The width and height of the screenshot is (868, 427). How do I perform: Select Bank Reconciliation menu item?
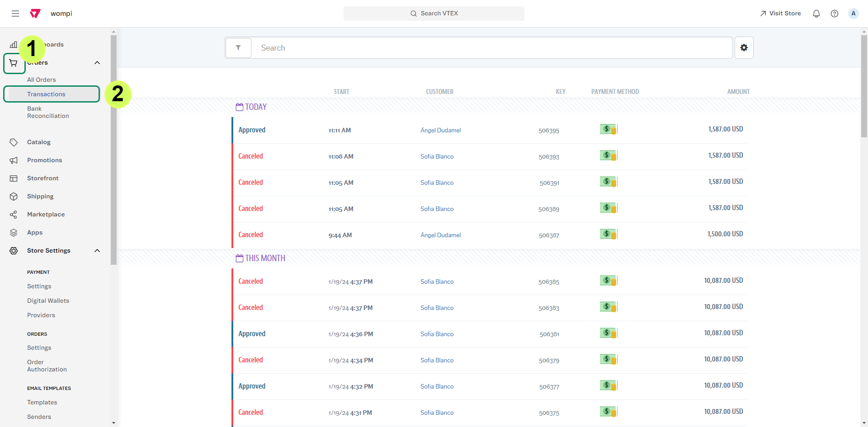point(48,113)
